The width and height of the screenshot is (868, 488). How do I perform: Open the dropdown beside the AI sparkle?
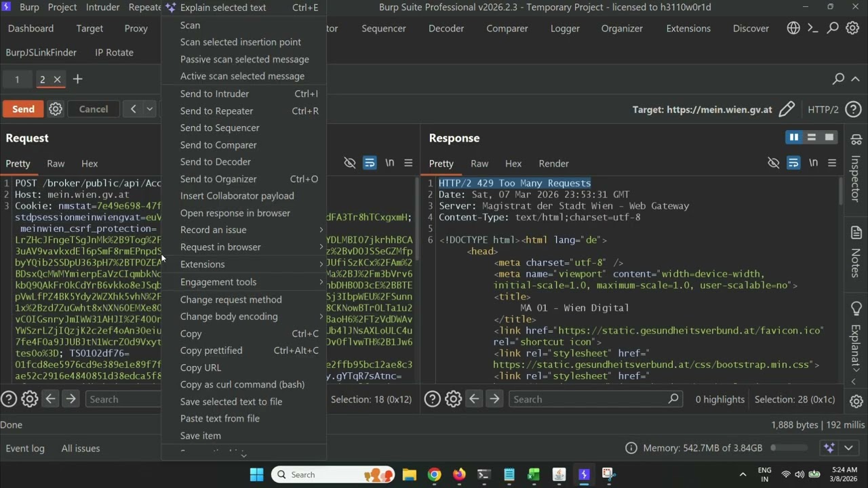coord(848,448)
